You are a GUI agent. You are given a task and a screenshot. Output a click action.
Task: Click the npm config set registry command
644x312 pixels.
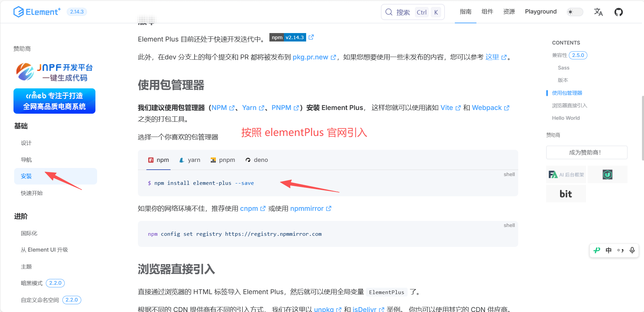click(x=235, y=234)
